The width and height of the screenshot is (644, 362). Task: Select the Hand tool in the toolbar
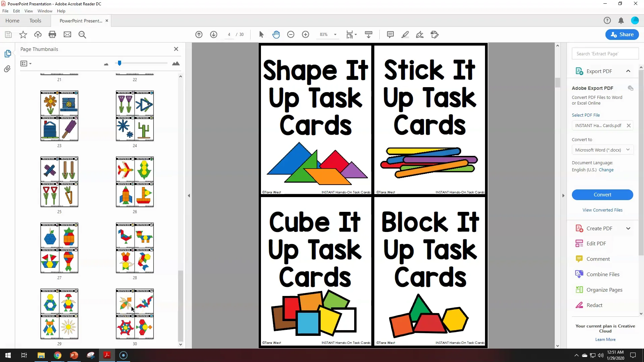click(x=276, y=35)
